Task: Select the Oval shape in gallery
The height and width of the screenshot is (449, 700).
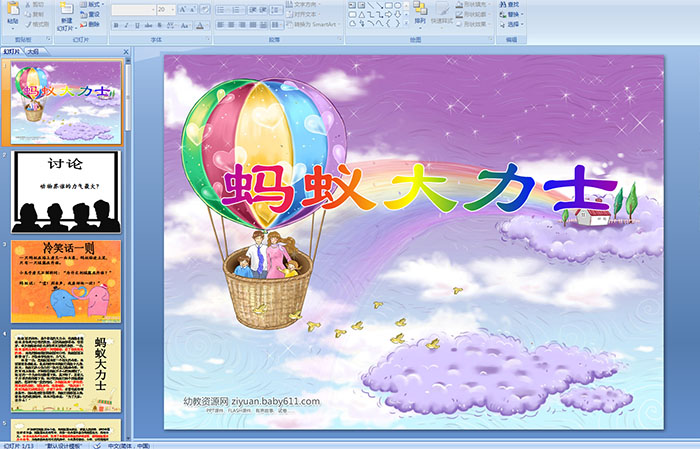Action: pyautogui.click(x=398, y=5)
